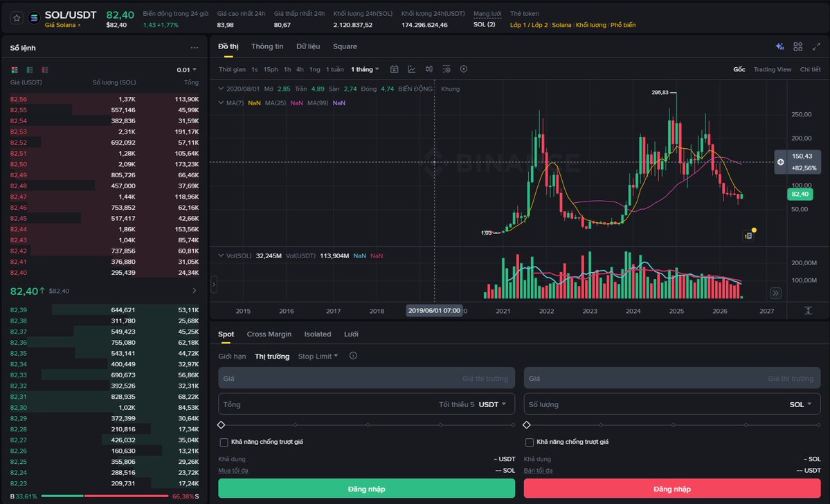This screenshot has height=504, width=830.
Task: Collapse Vol(SOL) indicator legend chevron
Action: tap(221, 255)
